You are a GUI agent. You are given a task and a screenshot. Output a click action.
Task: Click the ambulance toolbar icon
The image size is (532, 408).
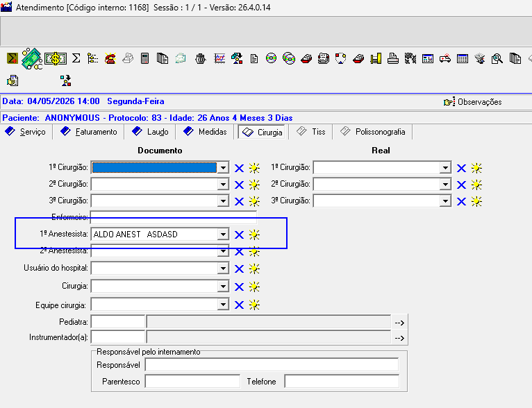(x=444, y=58)
